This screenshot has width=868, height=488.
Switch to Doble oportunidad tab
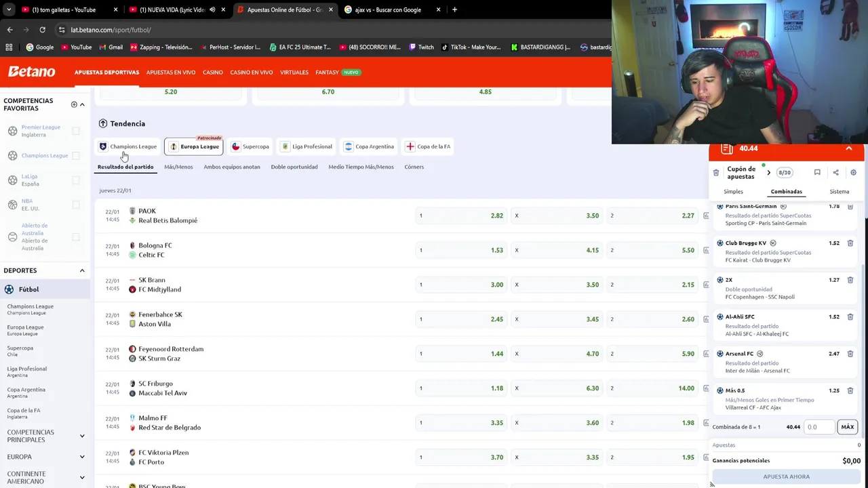tap(294, 167)
